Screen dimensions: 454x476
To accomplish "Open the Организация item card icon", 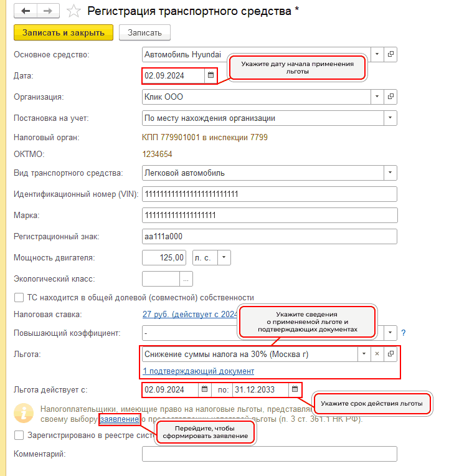I will (391, 97).
